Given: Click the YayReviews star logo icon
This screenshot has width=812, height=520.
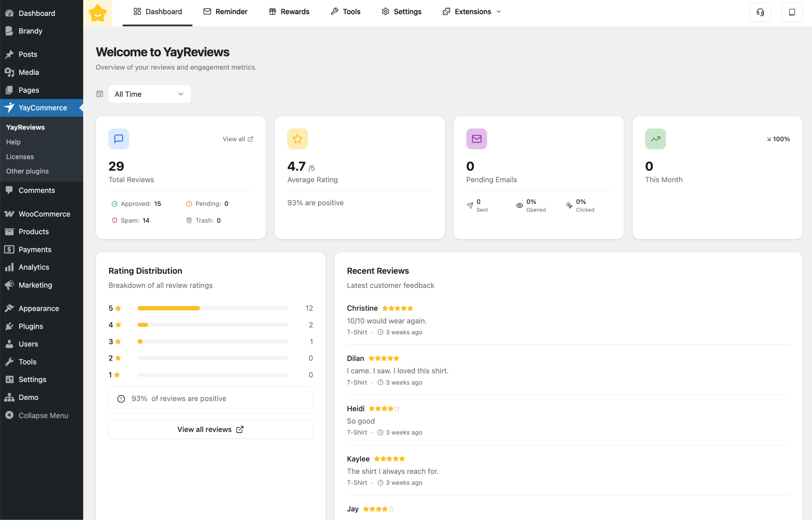Looking at the screenshot, I should click(x=97, y=13).
